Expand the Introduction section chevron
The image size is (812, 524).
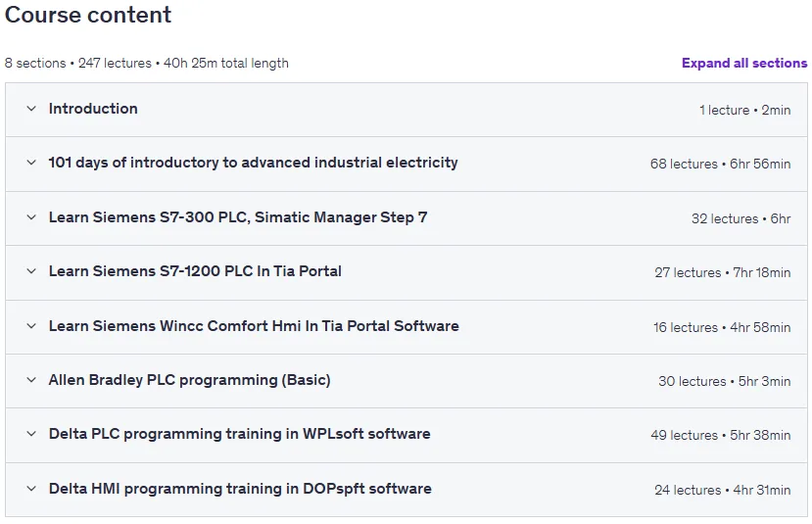pos(31,109)
